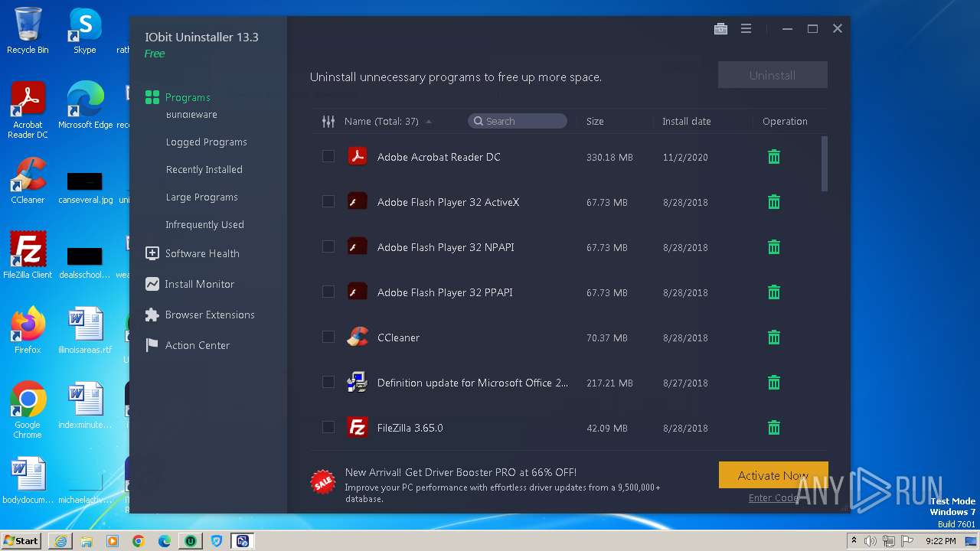Click the Windows Start button

point(21,541)
